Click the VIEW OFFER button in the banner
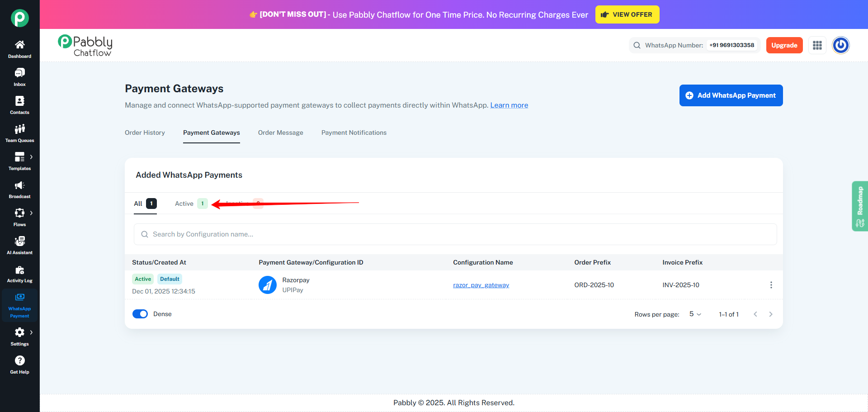This screenshot has width=868, height=412. coord(627,14)
